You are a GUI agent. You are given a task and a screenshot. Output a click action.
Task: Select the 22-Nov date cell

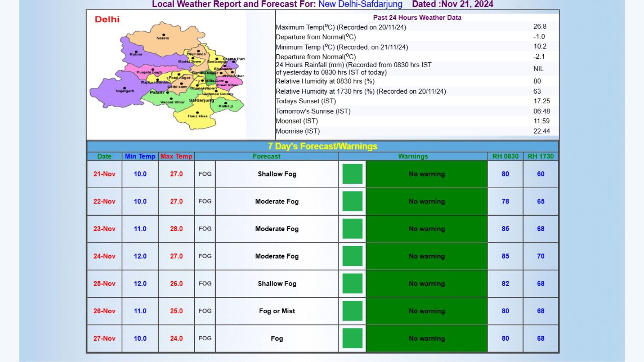104,202
